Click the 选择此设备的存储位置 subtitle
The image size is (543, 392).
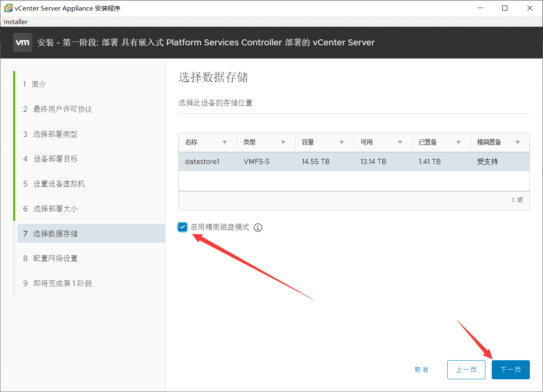point(216,103)
